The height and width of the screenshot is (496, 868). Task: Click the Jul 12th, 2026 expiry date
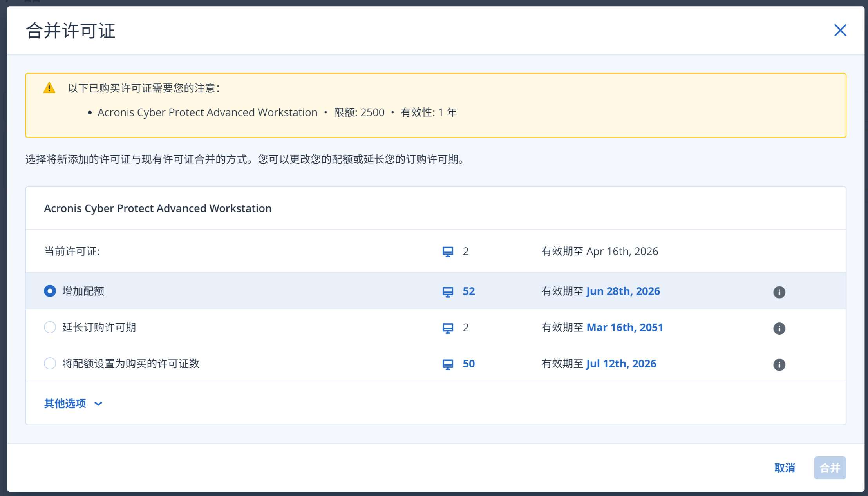[621, 364]
